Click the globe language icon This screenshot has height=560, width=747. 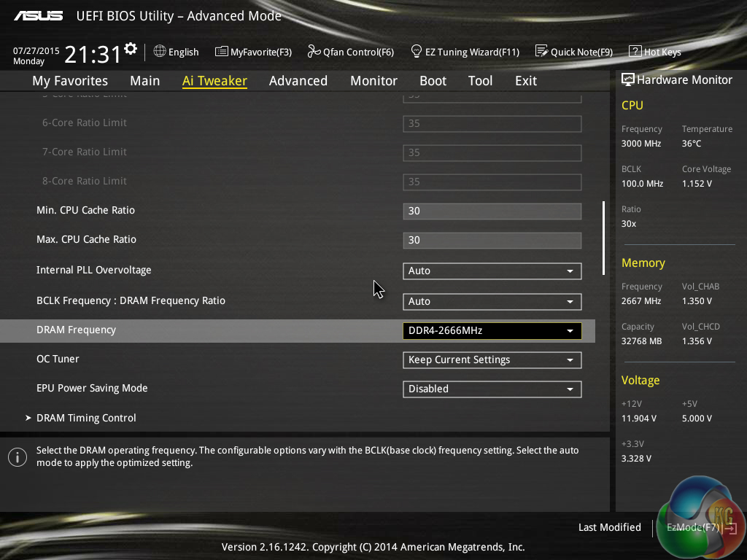160,52
